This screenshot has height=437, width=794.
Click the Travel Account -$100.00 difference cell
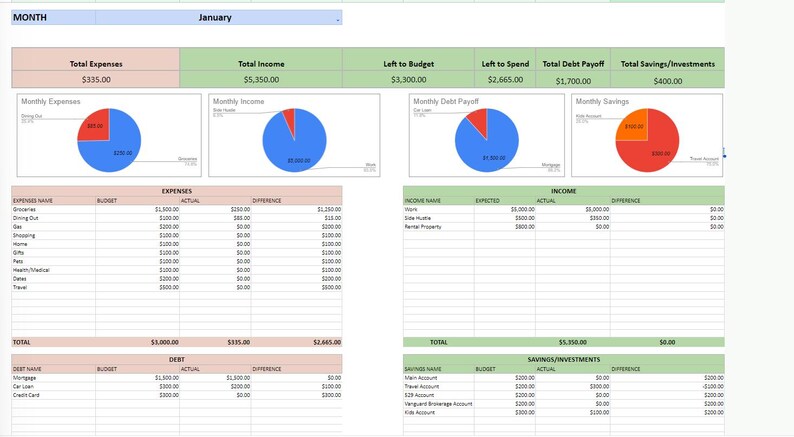pos(667,386)
